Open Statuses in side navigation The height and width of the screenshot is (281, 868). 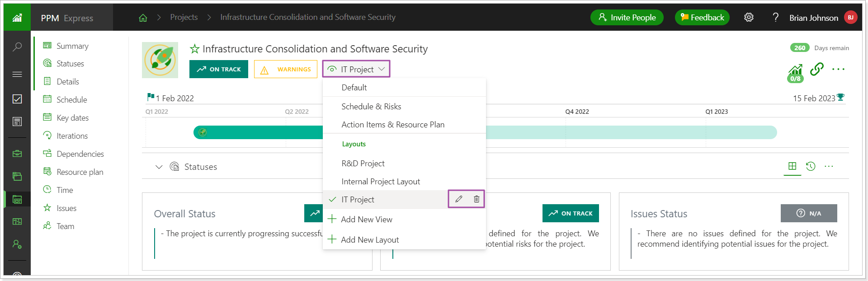point(64,63)
